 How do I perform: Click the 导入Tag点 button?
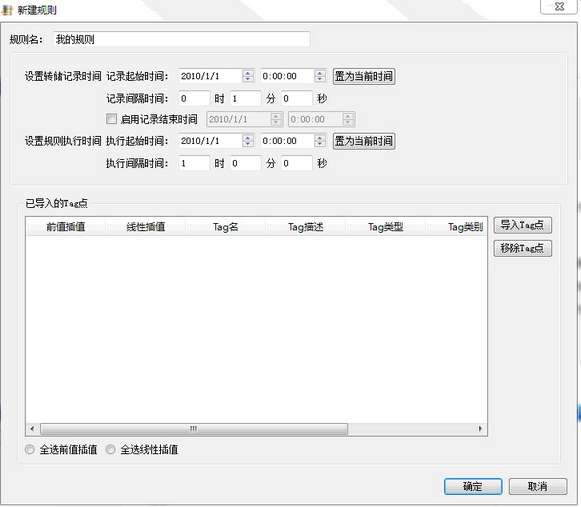[522, 225]
